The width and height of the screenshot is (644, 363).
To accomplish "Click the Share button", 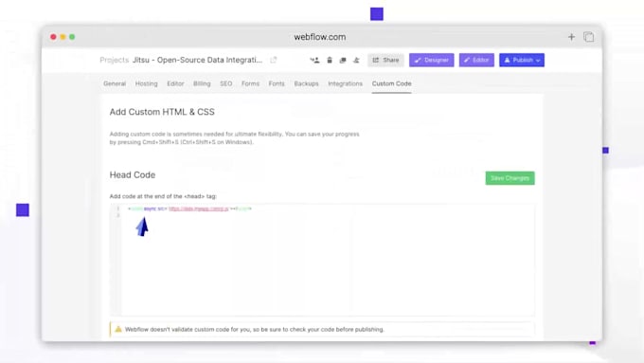I will tap(385, 60).
